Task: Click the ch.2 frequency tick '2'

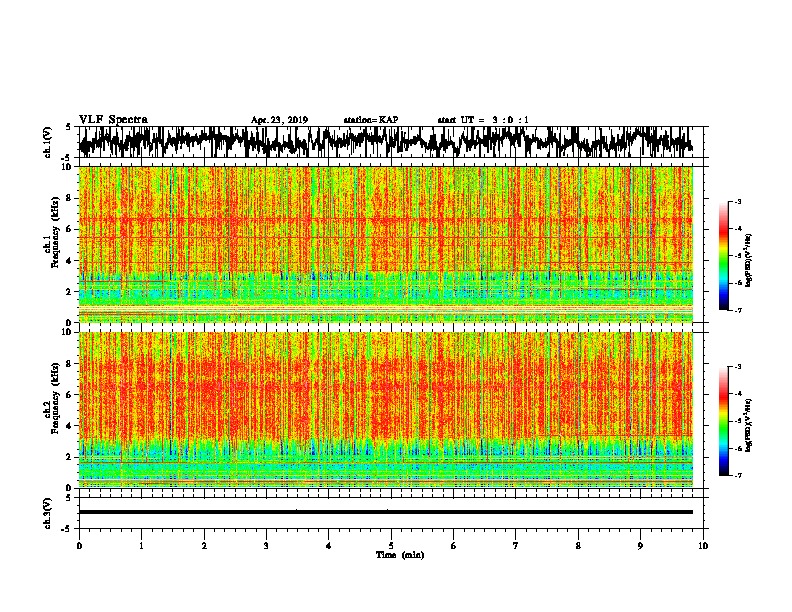Action: pyautogui.click(x=71, y=457)
